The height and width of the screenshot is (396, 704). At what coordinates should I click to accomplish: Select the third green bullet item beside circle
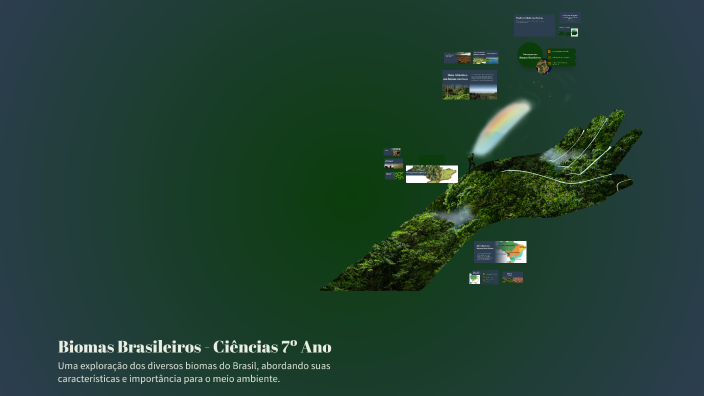[x=561, y=63]
